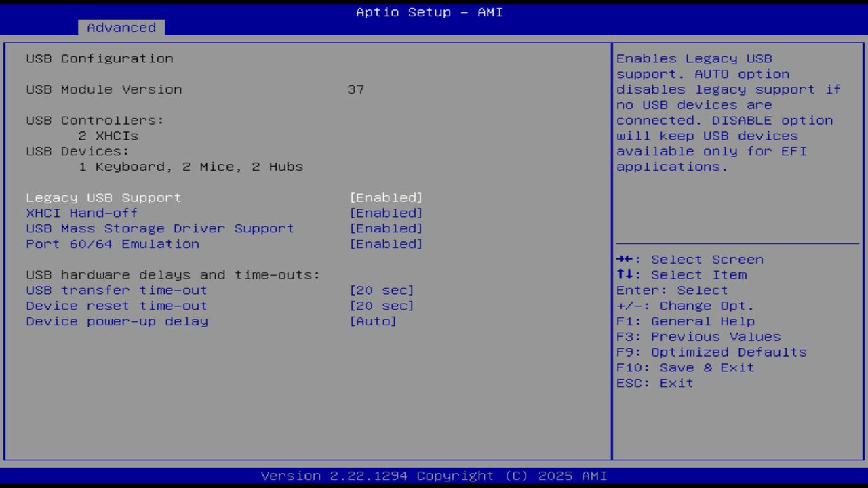This screenshot has height=488, width=868.
Task: Select the Advanced tab
Action: (x=121, y=27)
